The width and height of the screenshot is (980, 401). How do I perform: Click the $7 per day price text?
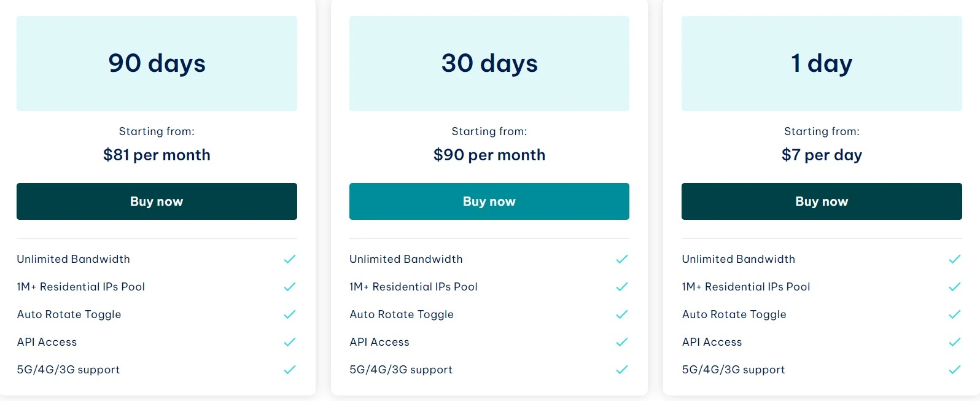(x=822, y=155)
